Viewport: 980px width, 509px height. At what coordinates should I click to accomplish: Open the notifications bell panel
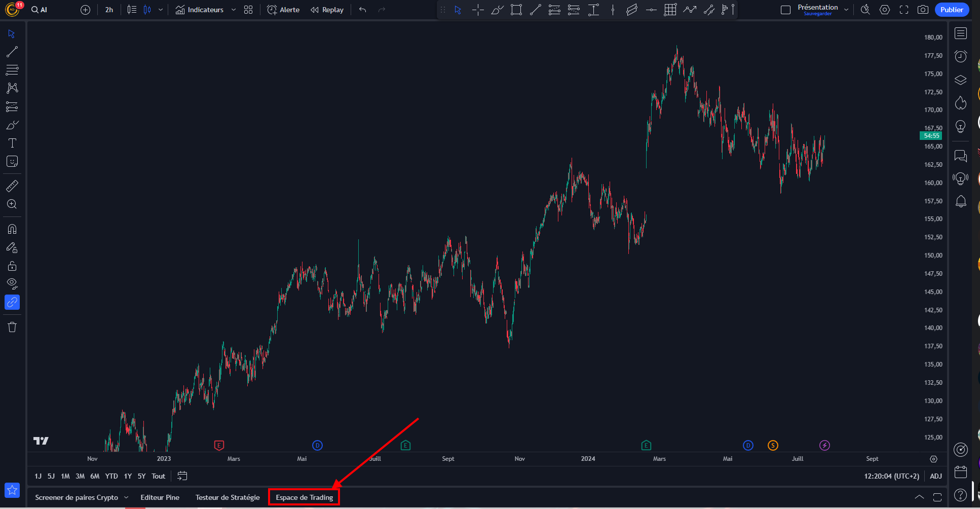point(961,201)
